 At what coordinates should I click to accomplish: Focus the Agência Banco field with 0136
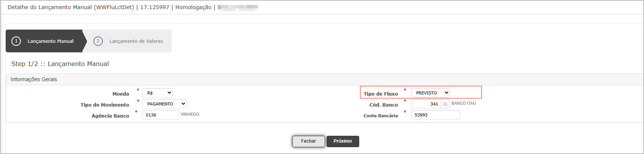point(161,115)
